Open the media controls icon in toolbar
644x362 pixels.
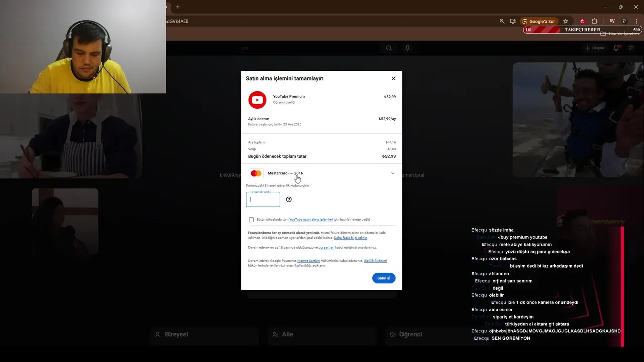coord(612,21)
